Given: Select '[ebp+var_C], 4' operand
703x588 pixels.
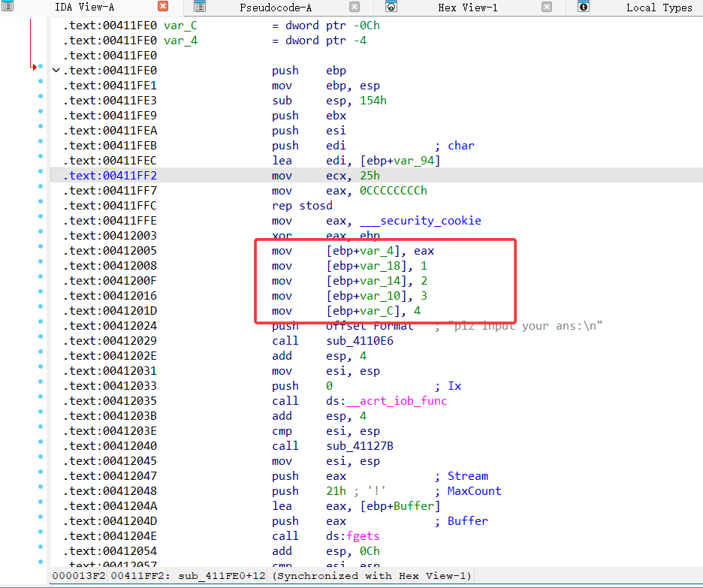Looking at the screenshot, I should coord(373,311).
